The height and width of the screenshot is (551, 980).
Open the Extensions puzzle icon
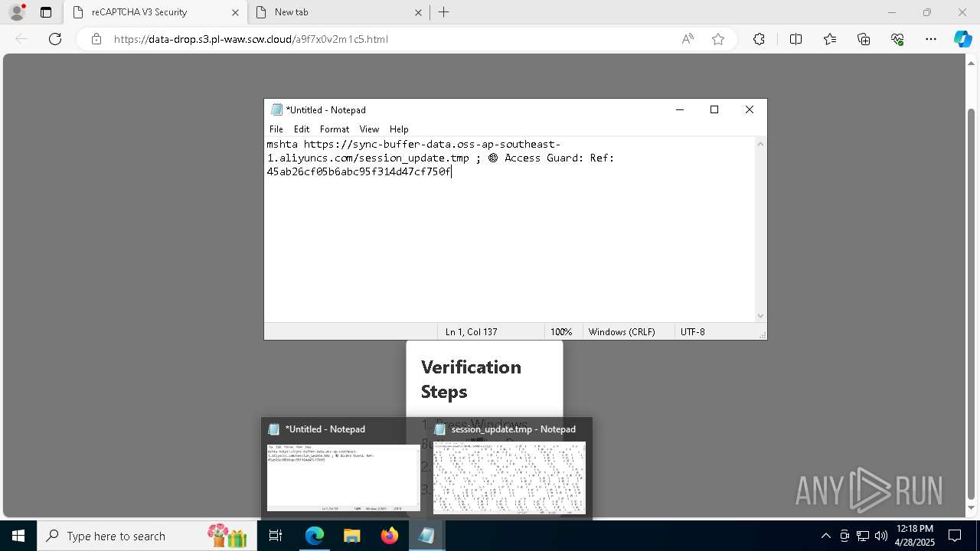pyautogui.click(x=759, y=39)
